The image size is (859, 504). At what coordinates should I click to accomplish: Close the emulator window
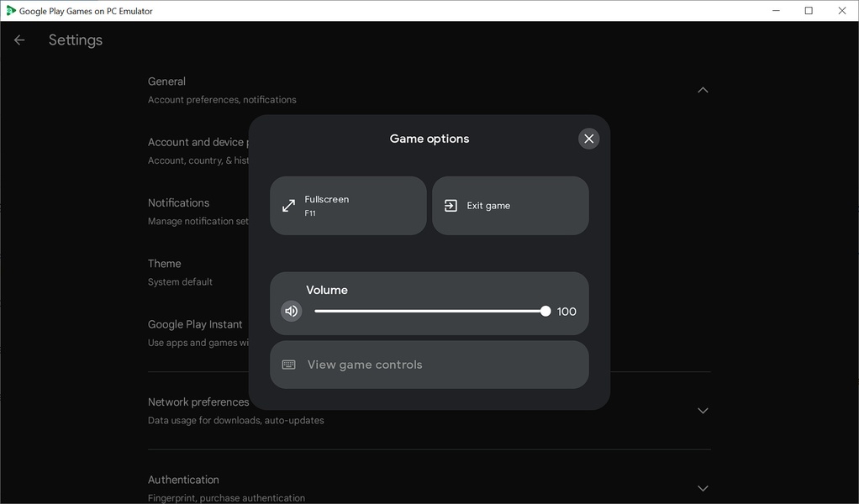pyautogui.click(x=841, y=11)
